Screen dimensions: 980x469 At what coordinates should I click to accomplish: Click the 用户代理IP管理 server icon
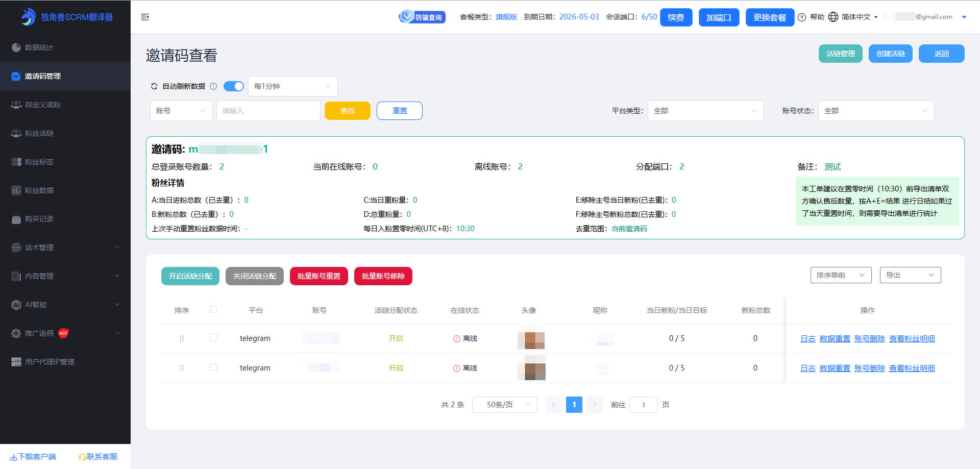16,362
